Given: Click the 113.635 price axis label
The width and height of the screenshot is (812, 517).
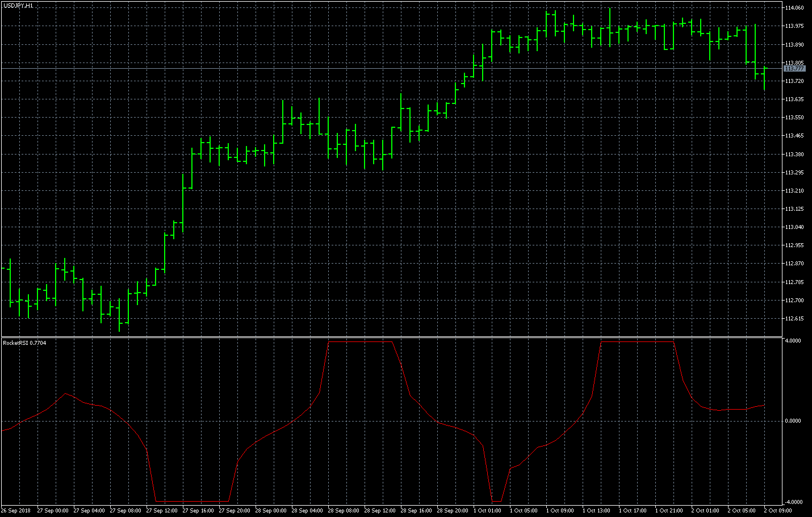Looking at the screenshot, I should coord(794,99).
